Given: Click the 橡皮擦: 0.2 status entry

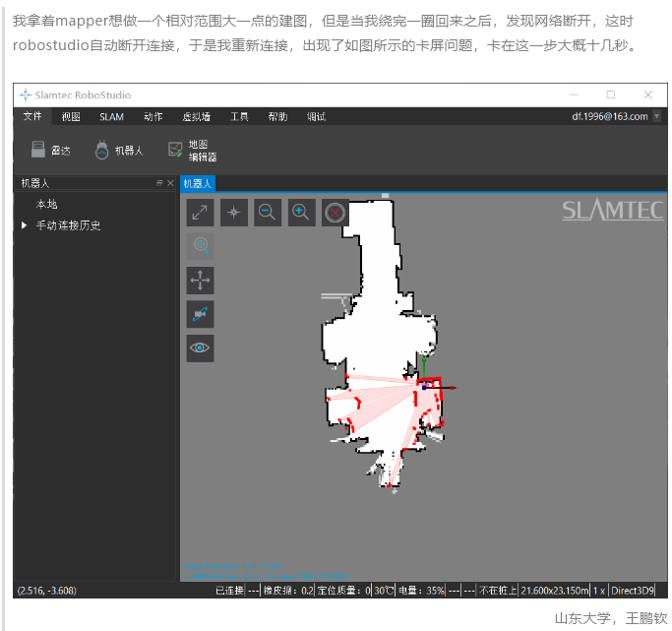Looking at the screenshot, I should click(x=288, y=591).
